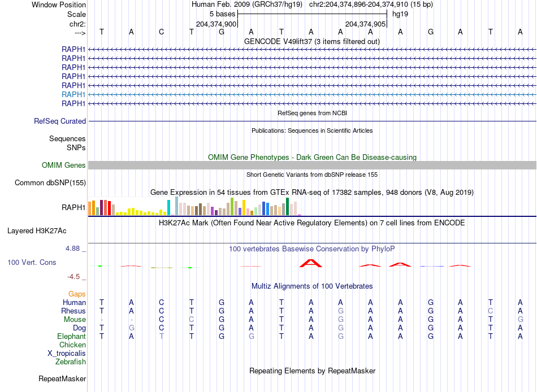Image resolution: width=537 pixels, height=392 pixels.
Task: Click the RepeatMasker track label
Action: click(62, 379)
